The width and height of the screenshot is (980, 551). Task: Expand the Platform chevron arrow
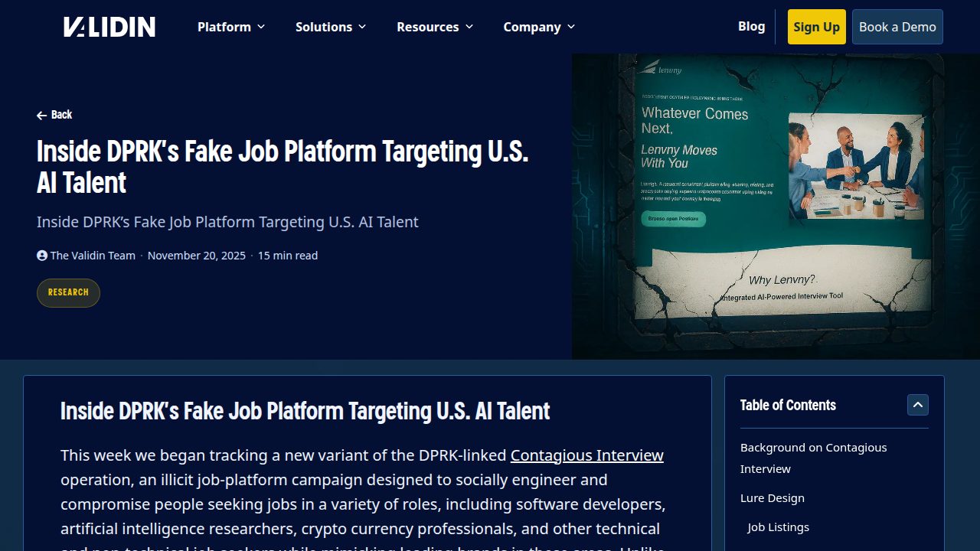point(260,27)
